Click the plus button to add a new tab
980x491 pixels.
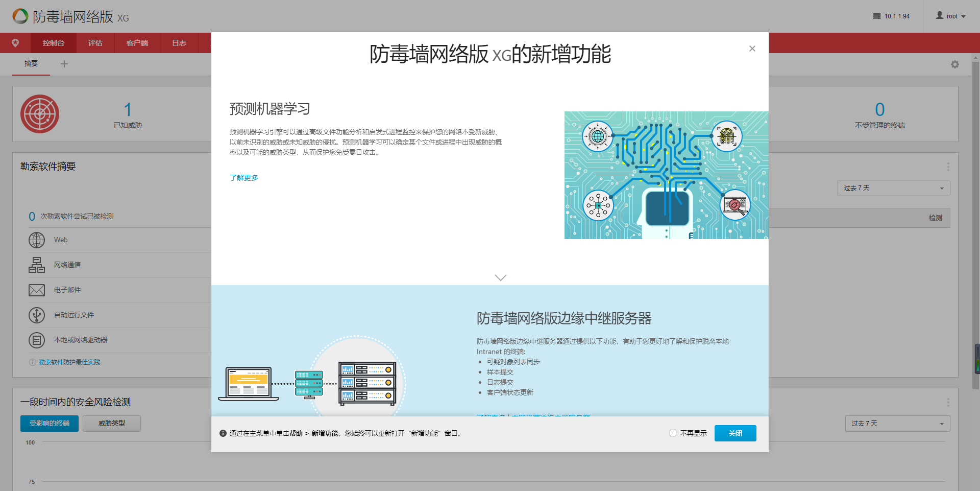(x=64, y=64)
